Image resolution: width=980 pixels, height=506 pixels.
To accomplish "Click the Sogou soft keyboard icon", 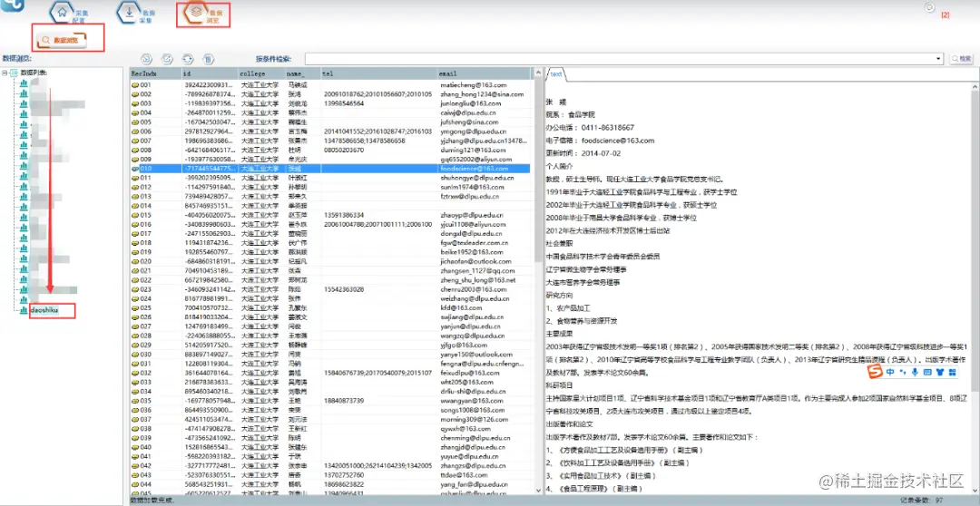I will pyautogui.click(x=927, y=373).
